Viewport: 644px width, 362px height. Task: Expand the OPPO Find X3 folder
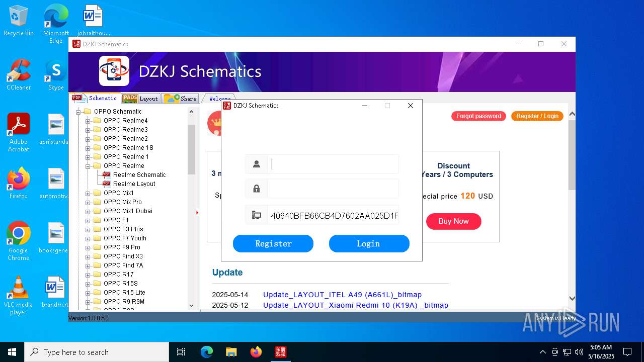88,256
